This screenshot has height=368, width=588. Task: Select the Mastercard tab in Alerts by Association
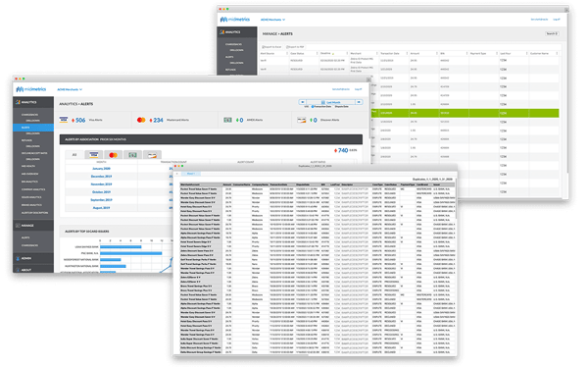pos(114,155)
